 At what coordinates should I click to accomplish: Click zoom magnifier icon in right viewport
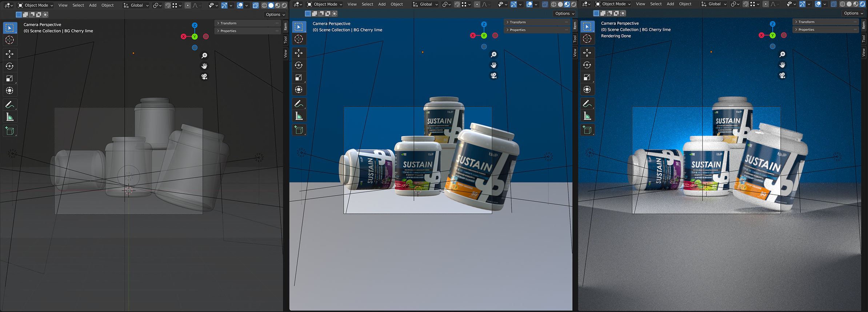pyautogui.click(x=782, y=54)
